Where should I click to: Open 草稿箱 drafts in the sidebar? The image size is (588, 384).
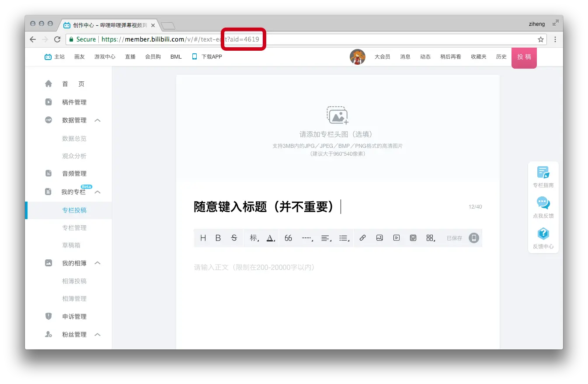[71, 245]
